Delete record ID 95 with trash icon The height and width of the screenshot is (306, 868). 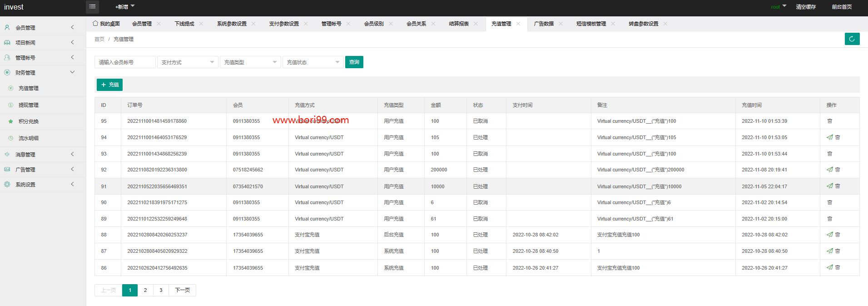pyautogui.click(x=829, y=121)
